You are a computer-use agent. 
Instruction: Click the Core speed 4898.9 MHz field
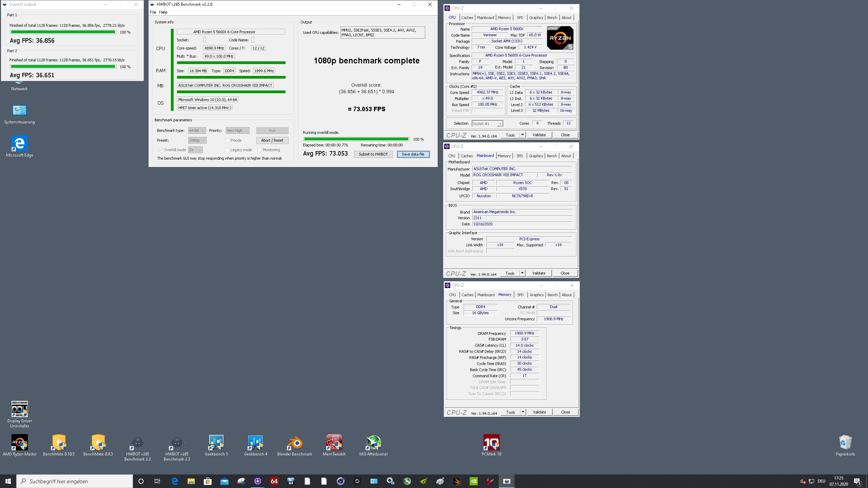tap(214, 48)
